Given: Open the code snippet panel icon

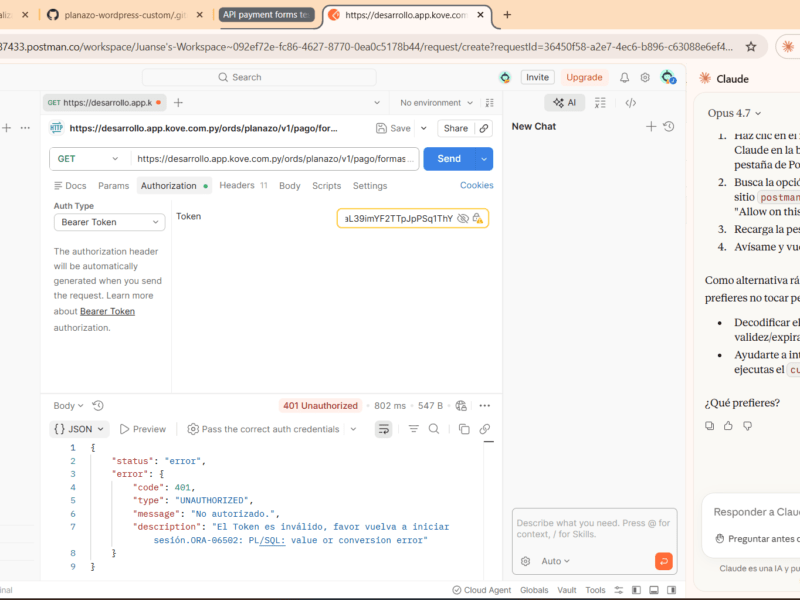Looking at the screenshot, I should coord(631,103).
